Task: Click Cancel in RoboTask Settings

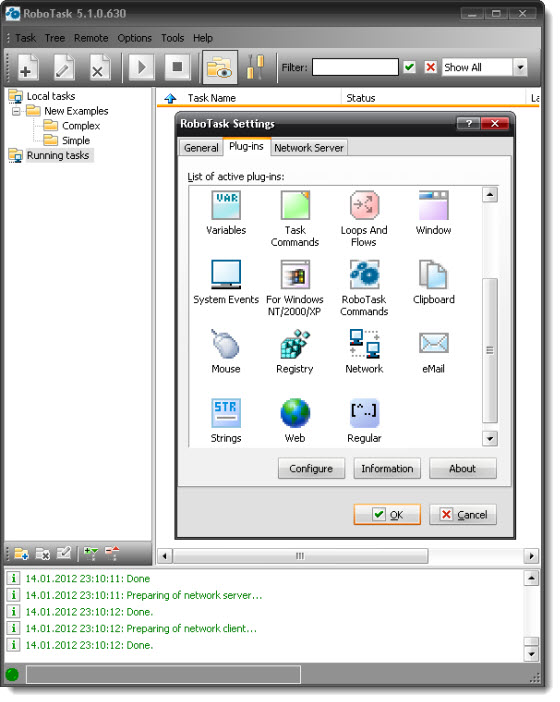Action: tap(463, 515)
